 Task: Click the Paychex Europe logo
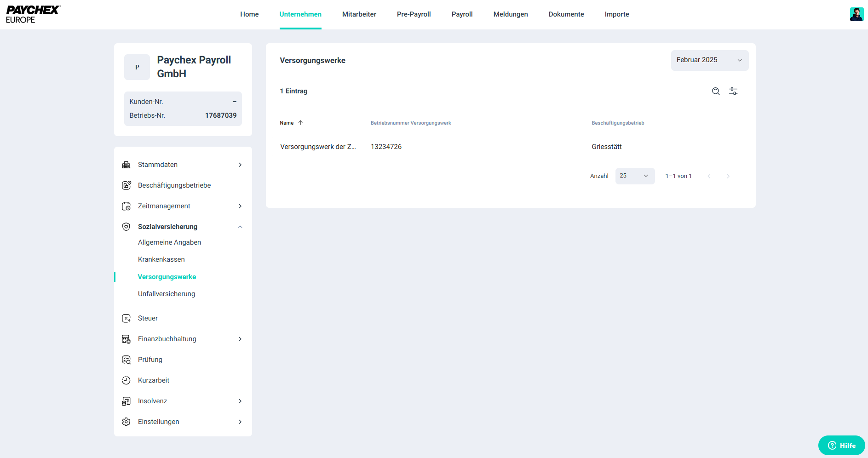(33, 14)
